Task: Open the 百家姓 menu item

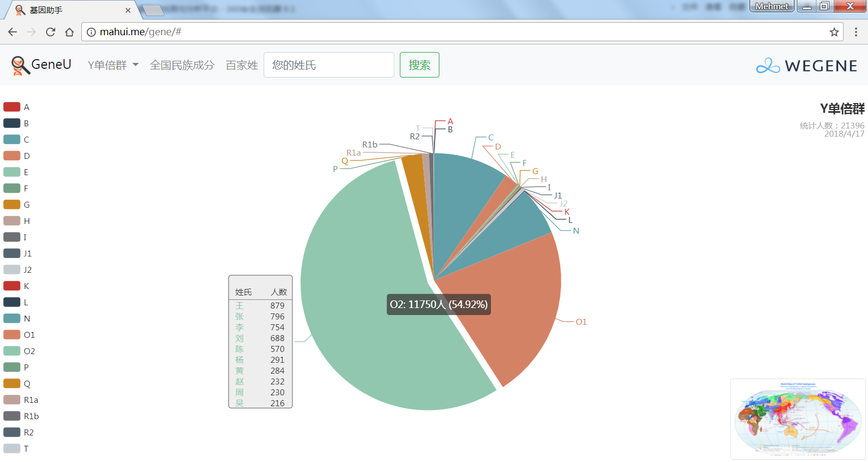Action: [x=242, y=65]
